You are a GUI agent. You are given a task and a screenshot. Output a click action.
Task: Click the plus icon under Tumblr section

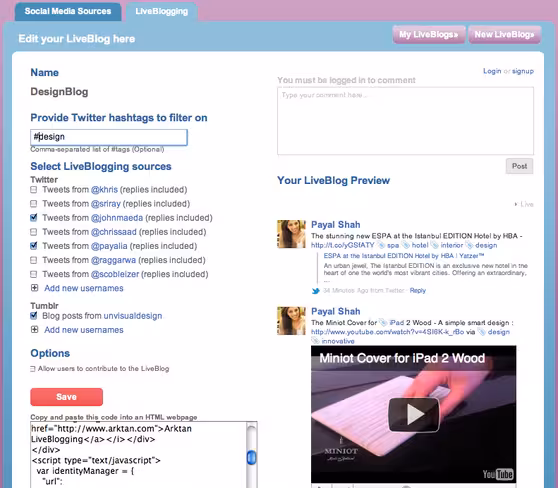35,330
